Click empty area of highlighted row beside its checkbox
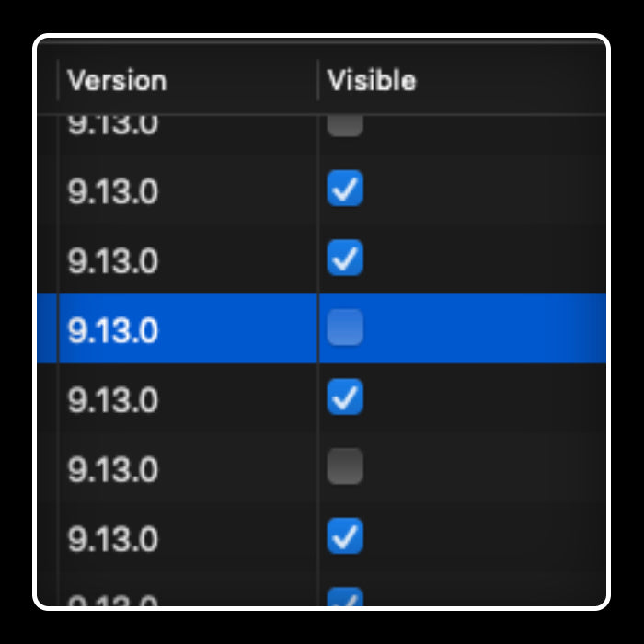644x644 pixels. tap(485, 328)
